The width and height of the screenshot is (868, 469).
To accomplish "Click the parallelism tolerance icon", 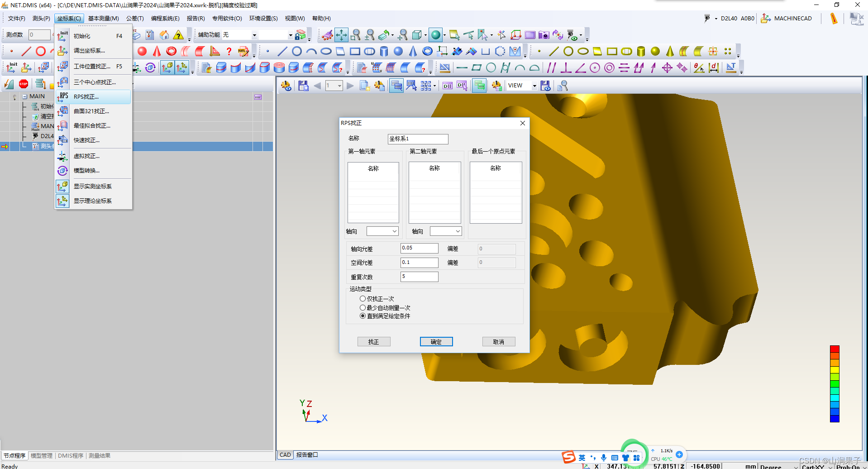I will click(551, 68).
